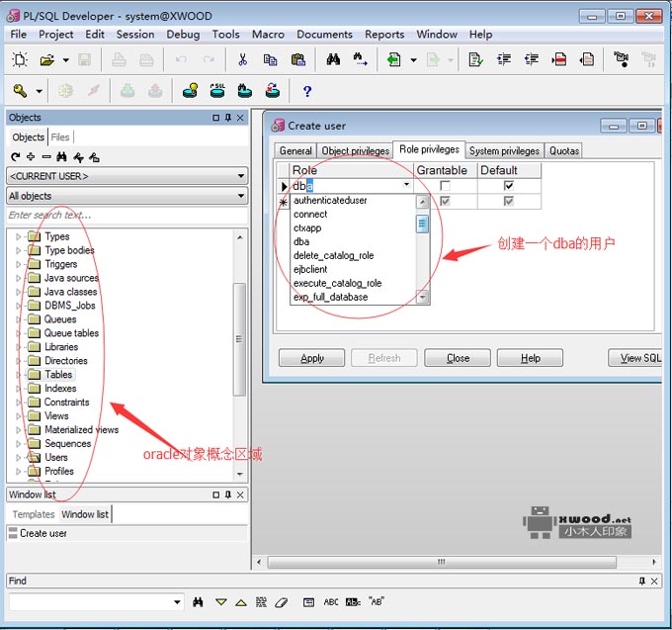
Task: Expand the Triggers folder
Action: [x=18, y=264]
